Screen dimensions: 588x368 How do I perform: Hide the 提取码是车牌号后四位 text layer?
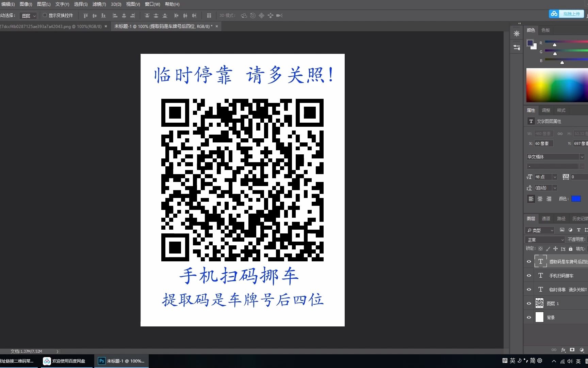click(x=529, y=262)
